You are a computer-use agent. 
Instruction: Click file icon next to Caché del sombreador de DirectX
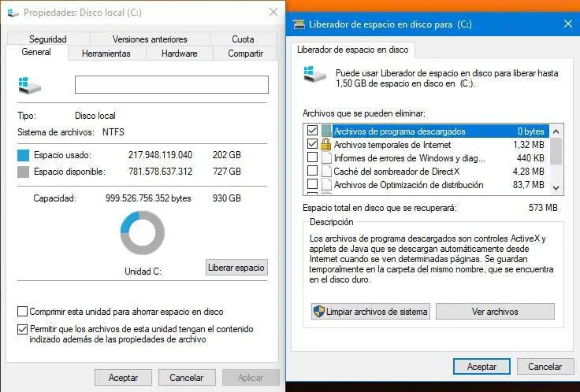pyautogui.click(x=326, y=172)
